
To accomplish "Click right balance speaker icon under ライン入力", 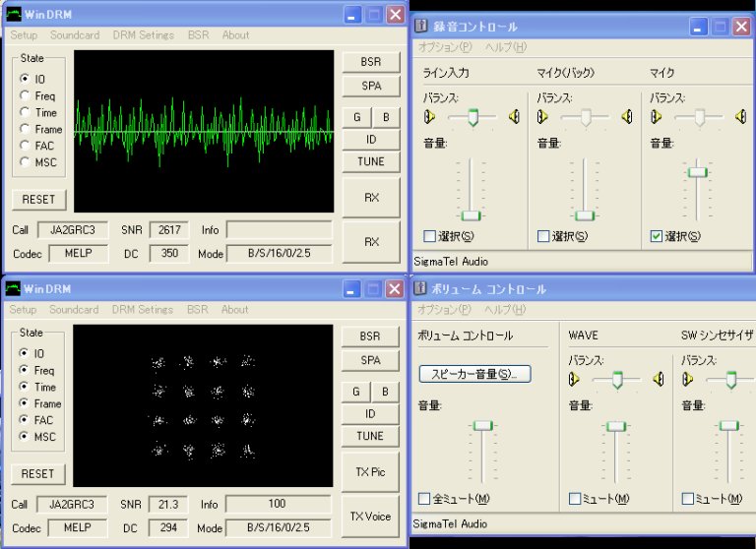I will pyautogui.click(x=515, y=117).
